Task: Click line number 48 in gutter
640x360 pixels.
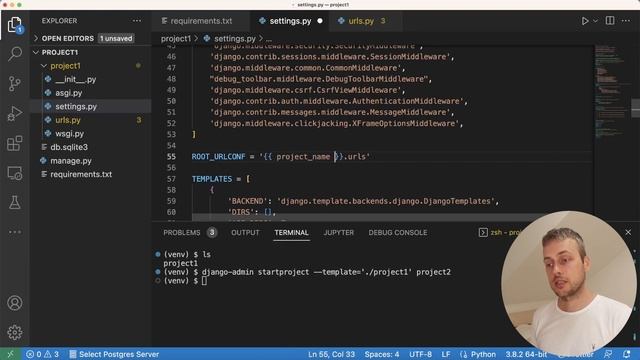Action: [x=171, y=79]
